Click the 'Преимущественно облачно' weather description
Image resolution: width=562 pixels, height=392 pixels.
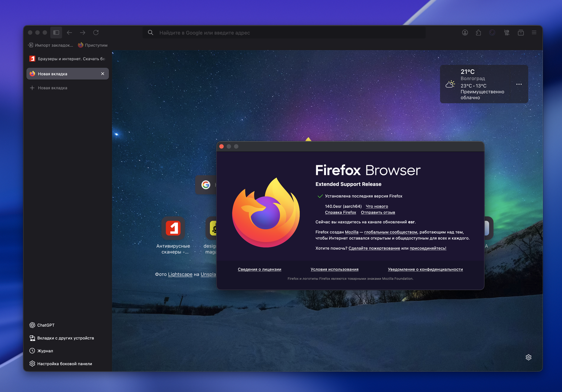[x=483, y=95]
